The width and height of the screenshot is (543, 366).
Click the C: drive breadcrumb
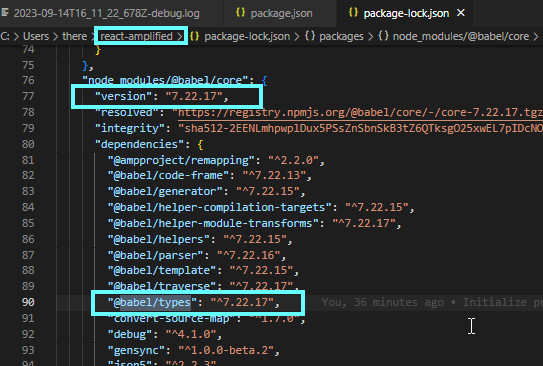coord(5,36)
